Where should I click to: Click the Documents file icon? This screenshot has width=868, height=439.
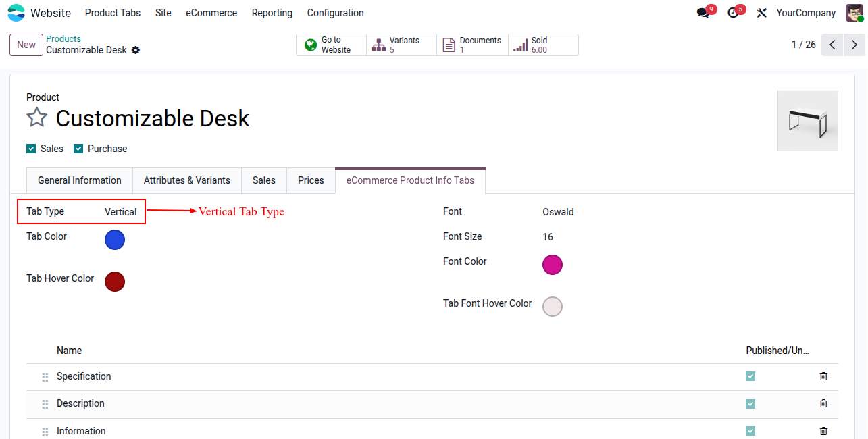[x=449, y=45]
